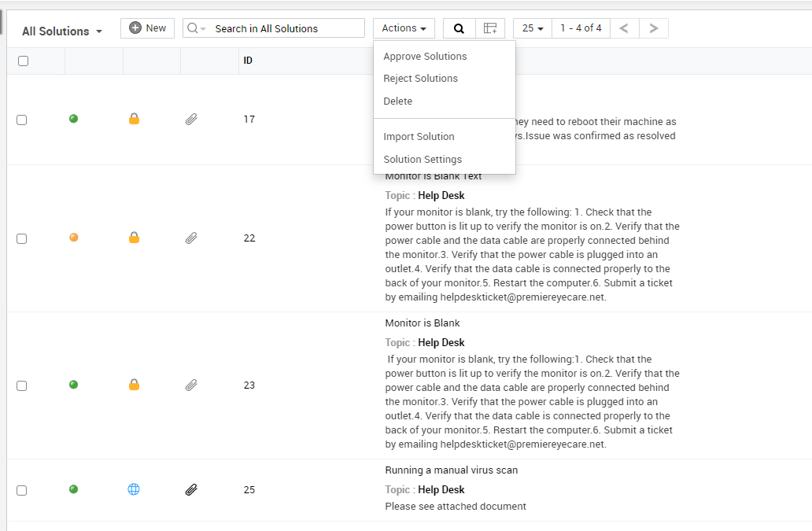Click the public globe icon of solution 25
This screenshot has width=812, height=531.
pos(134,489)
